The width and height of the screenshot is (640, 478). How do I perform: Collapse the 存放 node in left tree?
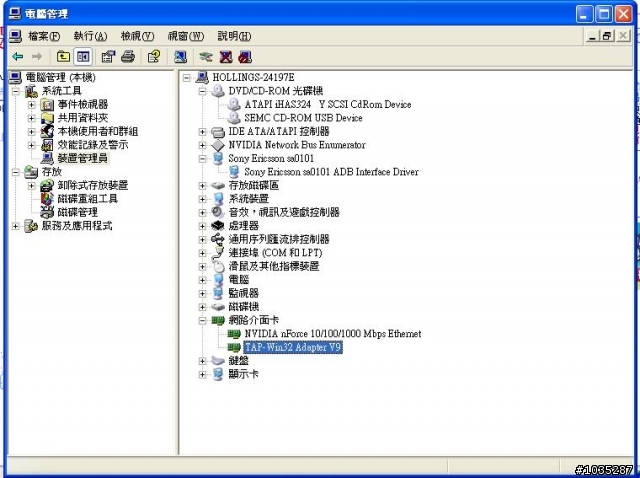tap(16, 172)
